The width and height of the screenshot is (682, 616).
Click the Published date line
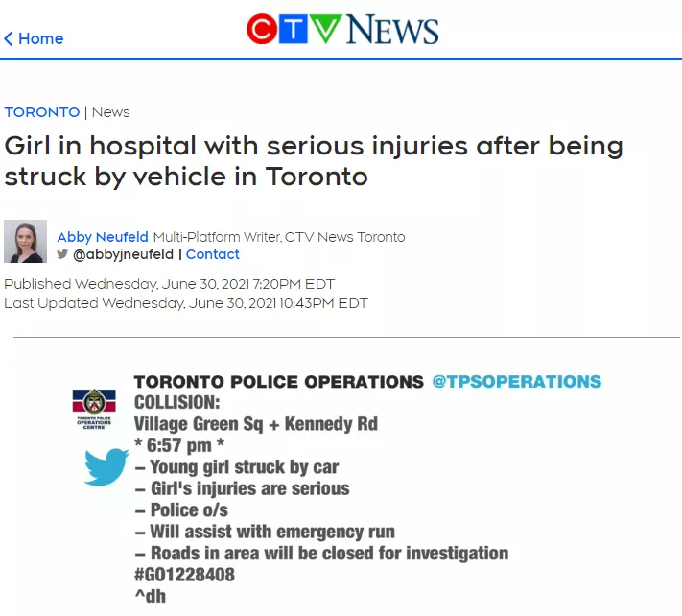tap(169, 284)
